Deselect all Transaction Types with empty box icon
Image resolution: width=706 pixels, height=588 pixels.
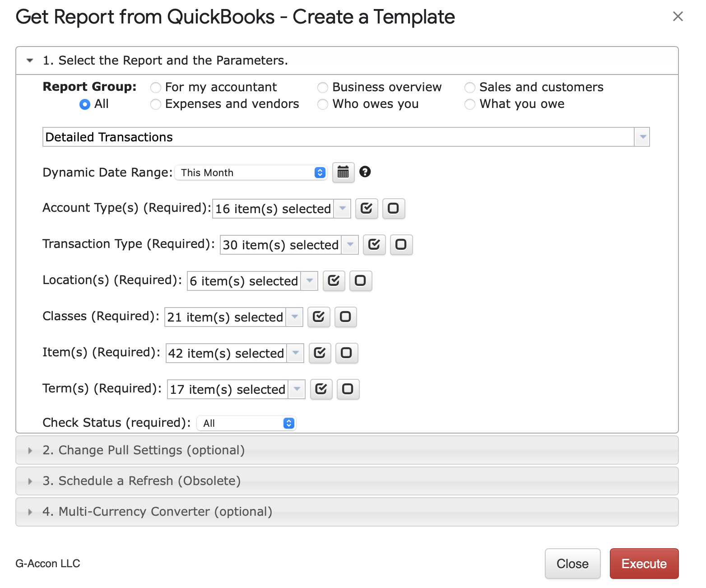[x=401, y=245]
